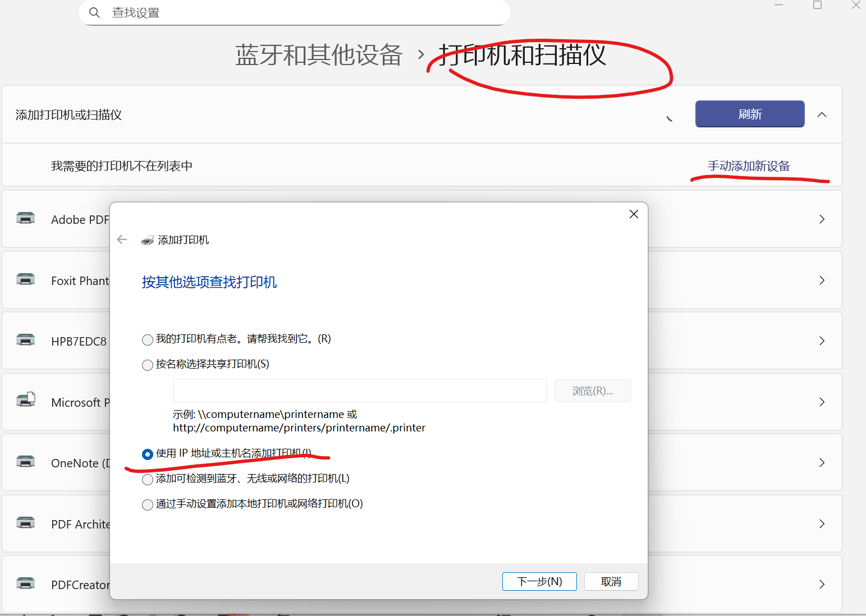Click the back arrow in Add Printer dialog

(x=122, y=240)
